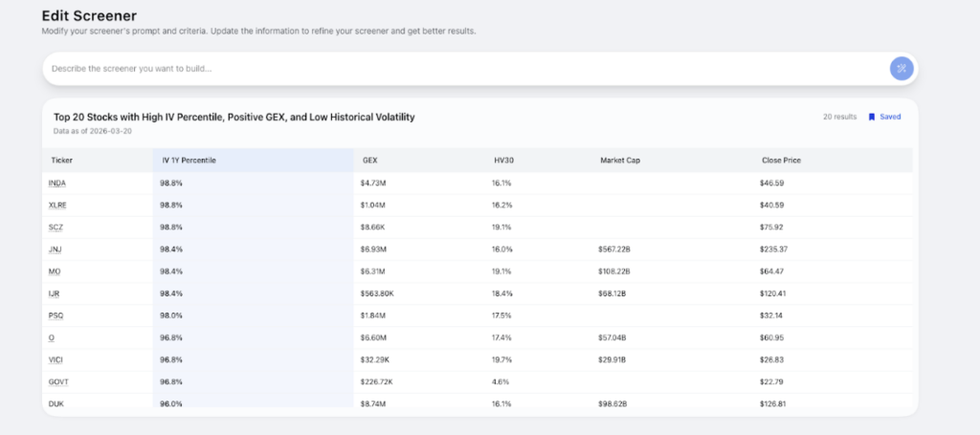Viewport: 980px width, 435px height.
Task: Open the GOVT ticker link
Action: tap(56, 382)
